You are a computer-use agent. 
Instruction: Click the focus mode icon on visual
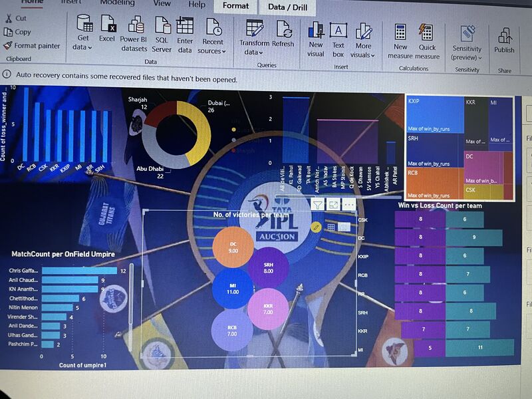333,205
